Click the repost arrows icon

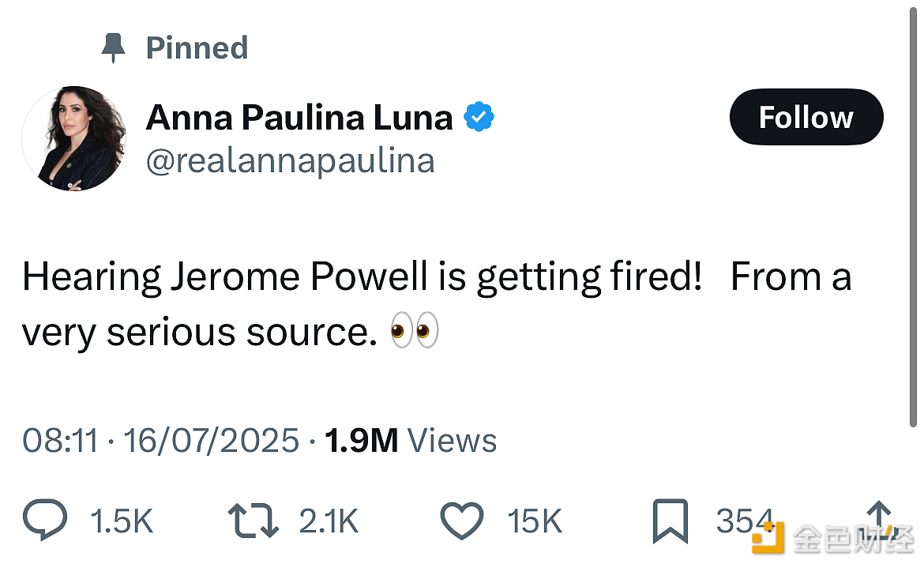253,522
